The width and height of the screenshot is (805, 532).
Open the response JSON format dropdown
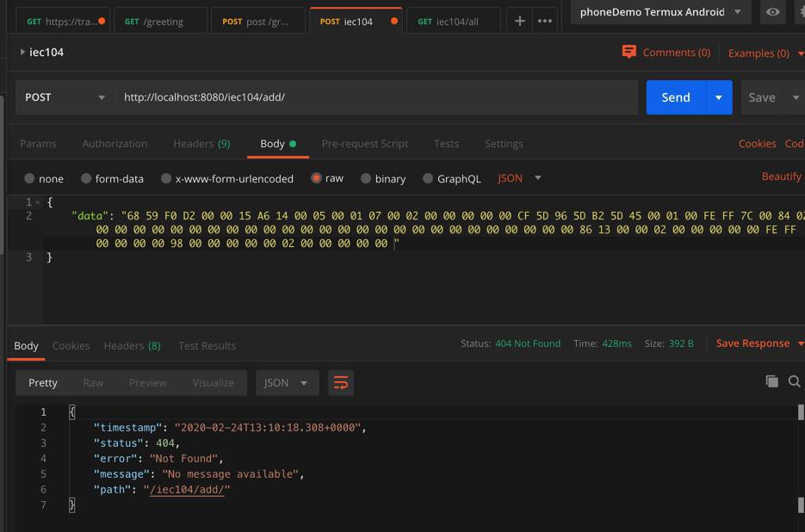tap(287, 383)
